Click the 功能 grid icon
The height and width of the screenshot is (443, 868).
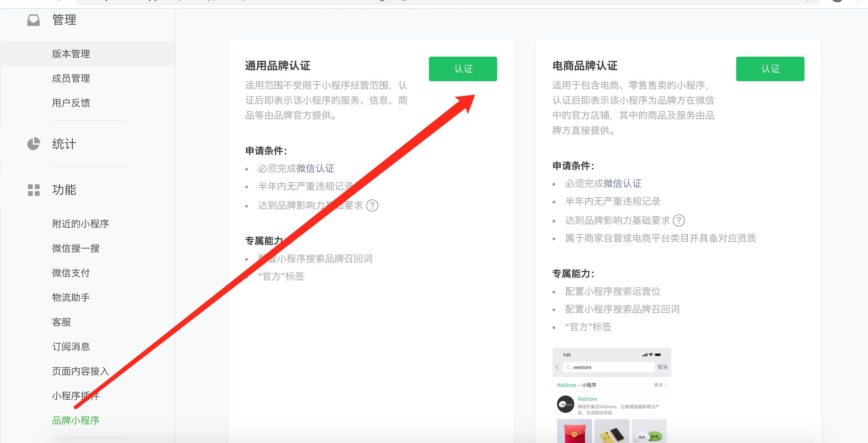click(x=33, y=190)
